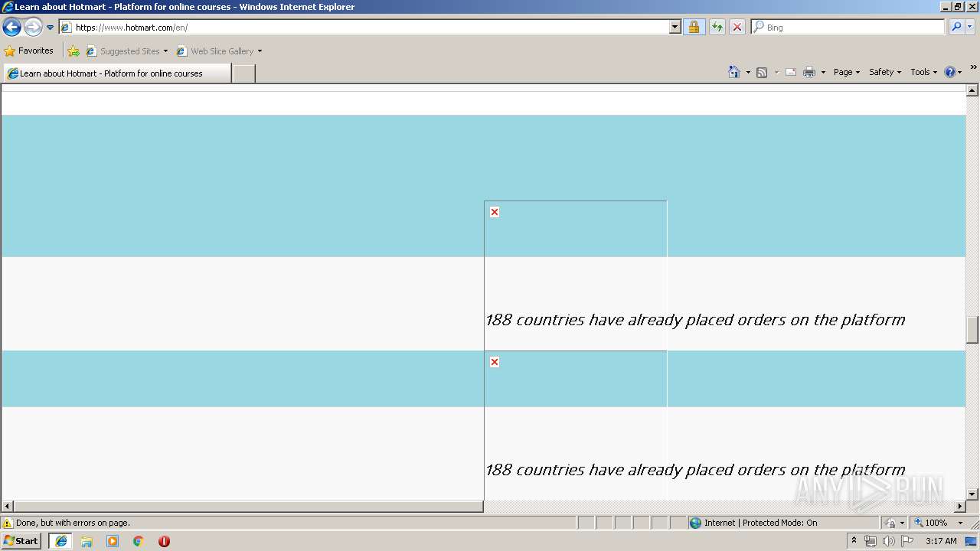Viewport: 980px width, 551px height.
Task: Expand the Home button dropdown arrow
Action: [x=748, y=72]
